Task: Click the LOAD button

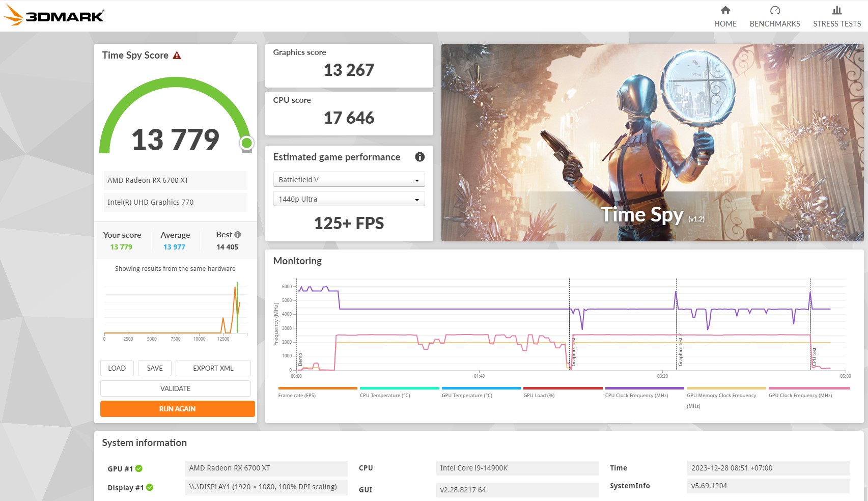Action: [117, 368]
